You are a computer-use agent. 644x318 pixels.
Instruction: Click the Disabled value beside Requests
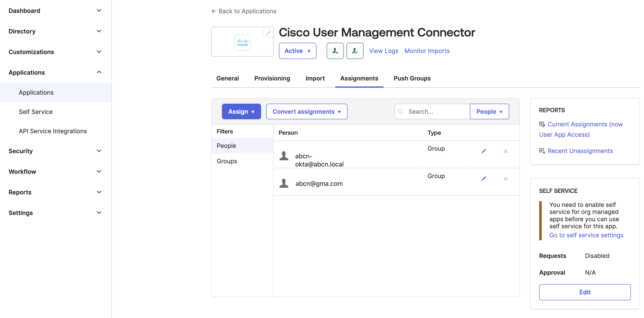pyautogui.click(x=597, y=256)
